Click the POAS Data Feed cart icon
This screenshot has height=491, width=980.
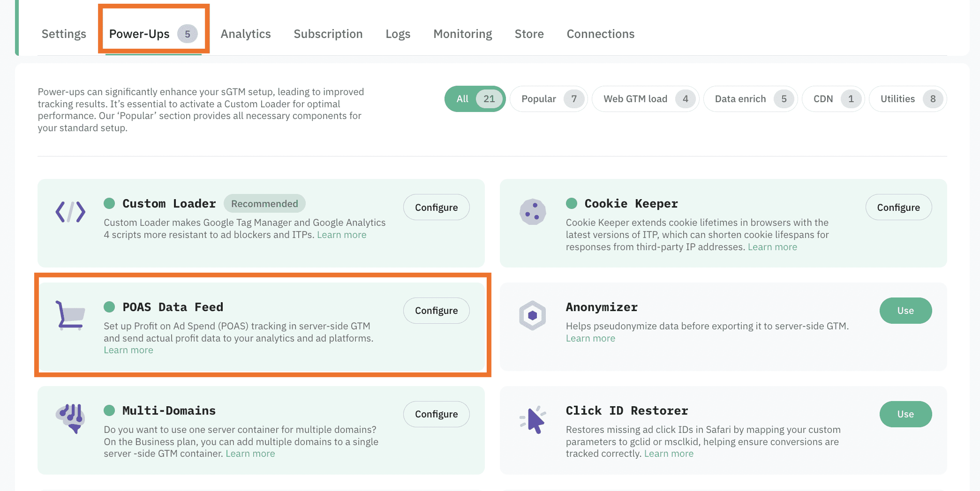[70, 315]
